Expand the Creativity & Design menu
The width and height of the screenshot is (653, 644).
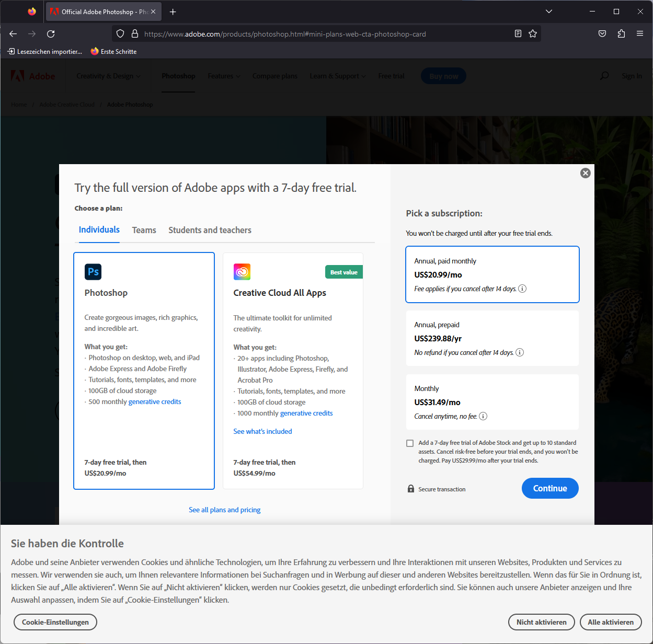point(108,76)
